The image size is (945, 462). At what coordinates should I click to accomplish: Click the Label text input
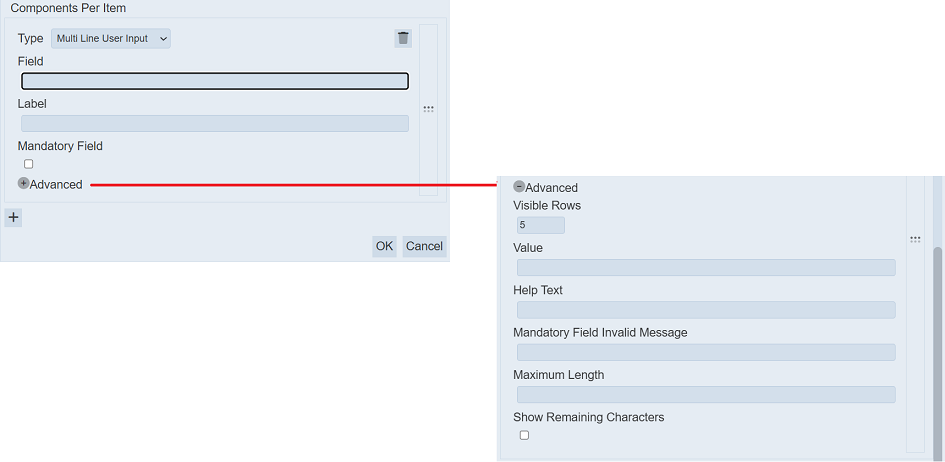[215, 124]
